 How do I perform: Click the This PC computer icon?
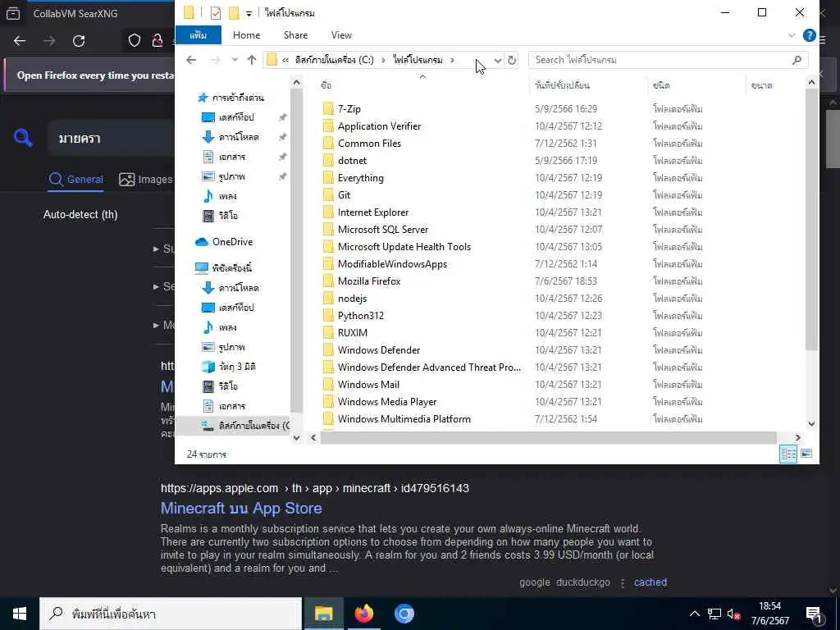pos(202,267)
